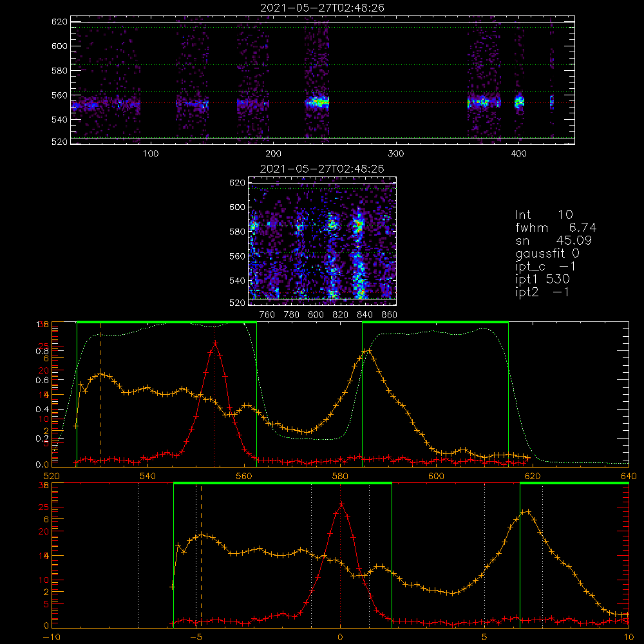The height and width of the screenshot is (644, 644).
Task: Click x-axis label -5 of bottom plot
Action: [196, 638]
